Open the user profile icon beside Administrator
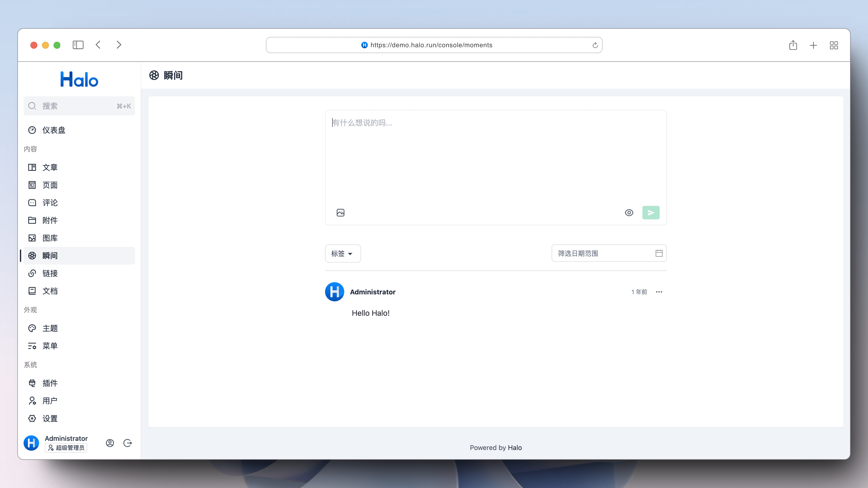Viewport: 868px width, 488px height. click(x=110, y=443)
